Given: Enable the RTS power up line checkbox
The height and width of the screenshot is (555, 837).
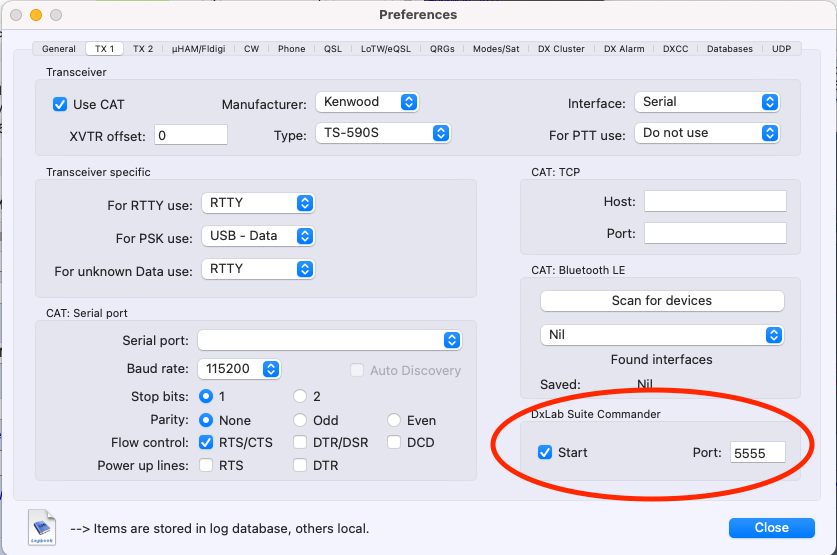Looking at the screenshot, I should (206, 465).
